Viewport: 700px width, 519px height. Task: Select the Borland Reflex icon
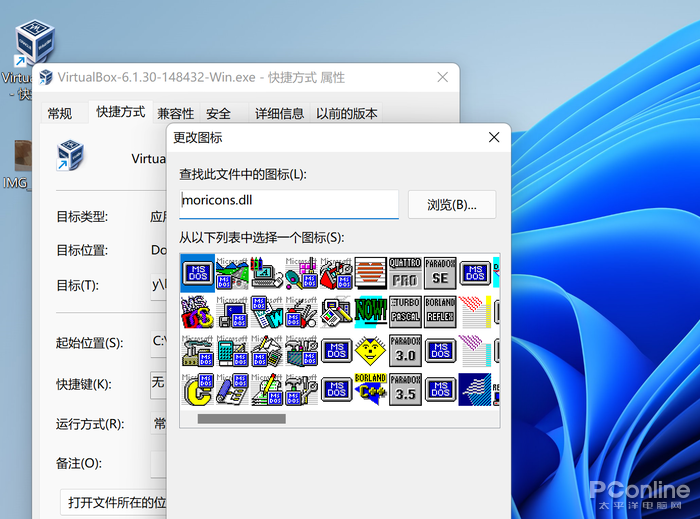[439, 311]
